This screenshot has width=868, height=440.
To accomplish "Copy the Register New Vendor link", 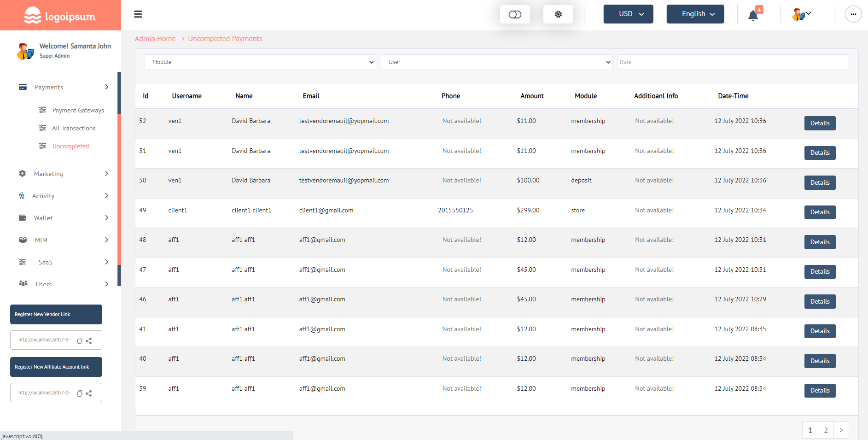I will (x=79, y=341).
